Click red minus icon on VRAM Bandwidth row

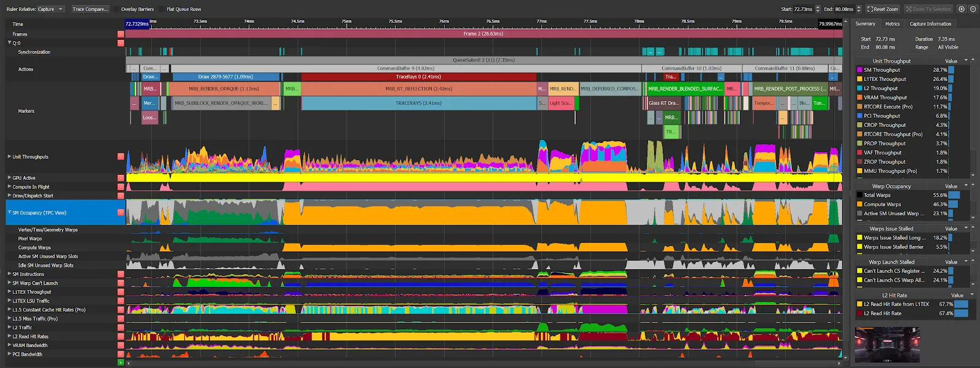[x=121, y=345]
